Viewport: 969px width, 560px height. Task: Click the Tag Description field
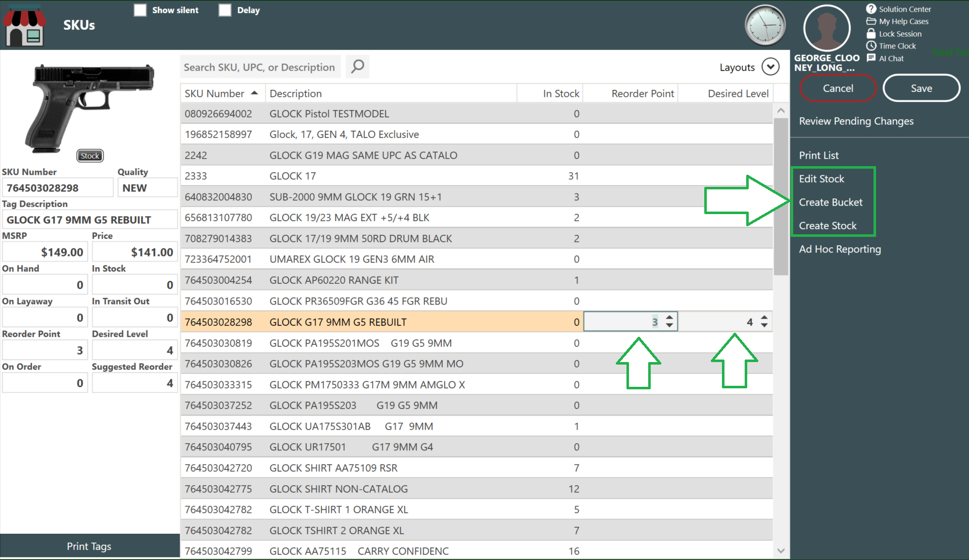pos(89,220)
